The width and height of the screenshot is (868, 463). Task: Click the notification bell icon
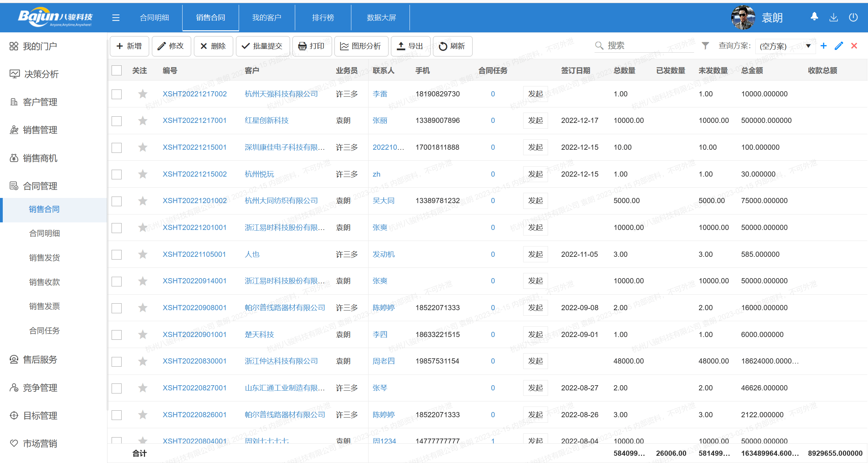point(814,17)
